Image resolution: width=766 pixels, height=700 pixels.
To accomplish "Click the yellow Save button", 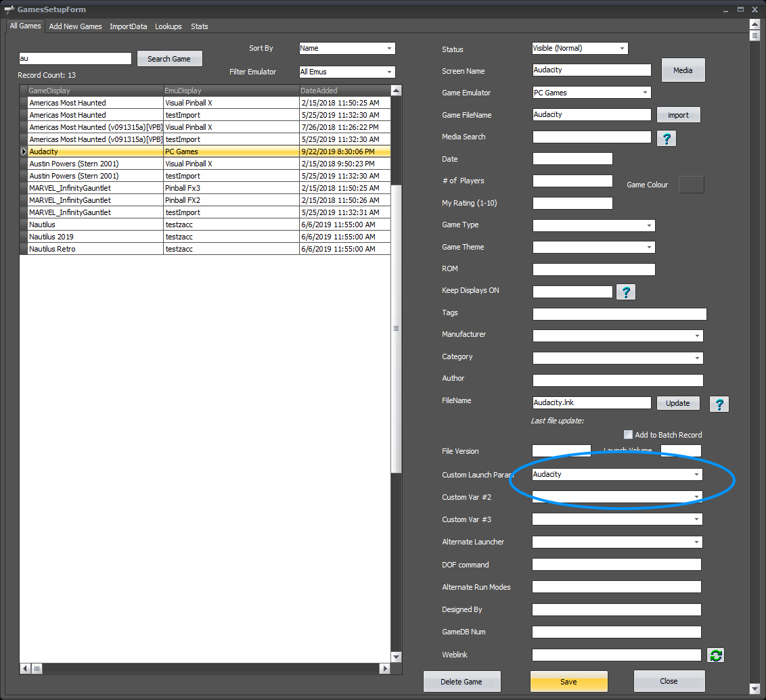I will (x=568, y=681).
